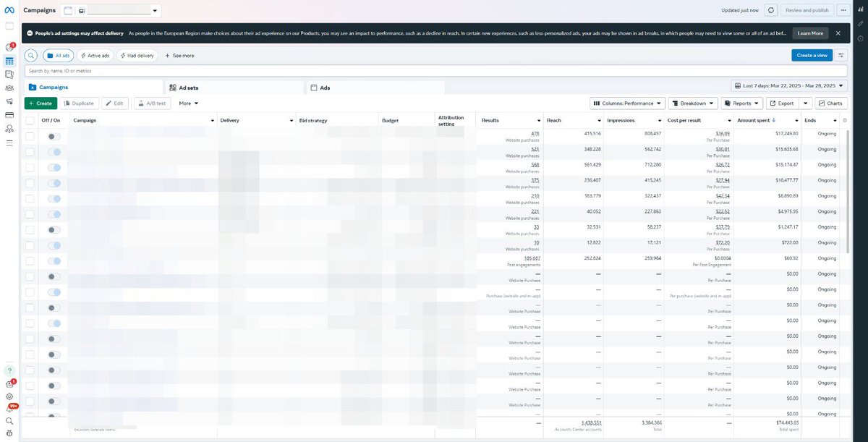The height and width of the screenshot is (442, 868).
Task: Open the three-dots more options button
Action: [843, 10]
